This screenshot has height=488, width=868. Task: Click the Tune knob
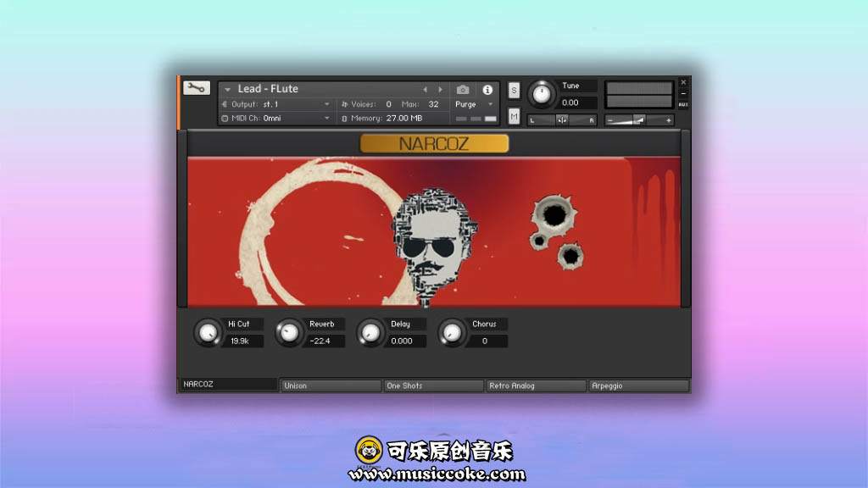pyautogui.click(x=541, y=94)
